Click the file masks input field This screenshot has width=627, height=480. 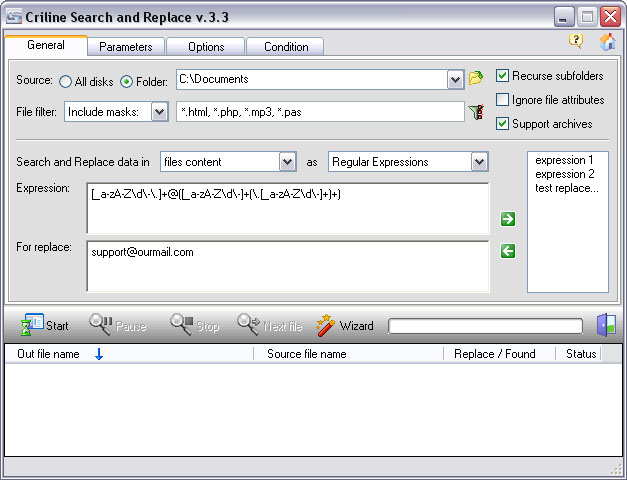point(320,112)
